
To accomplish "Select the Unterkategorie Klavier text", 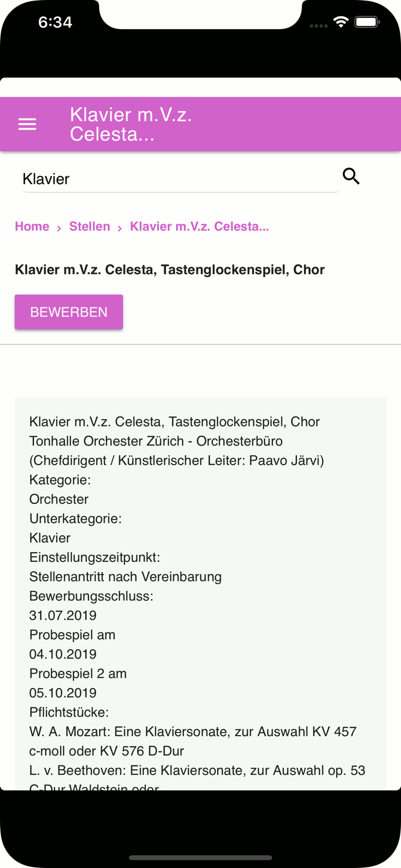I will coord(50,537).
